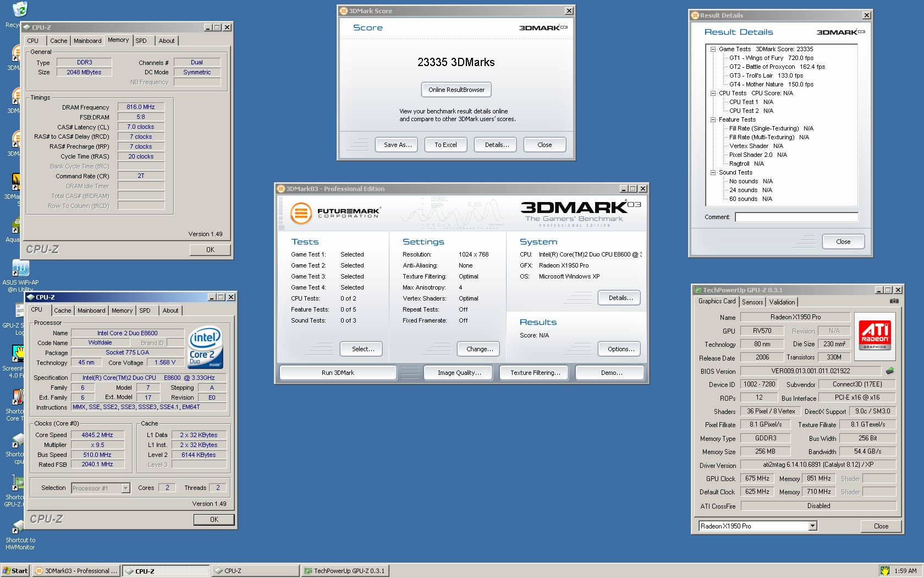
Task: Collapse the Feature Tests tree node
Action: coord(713,119)
